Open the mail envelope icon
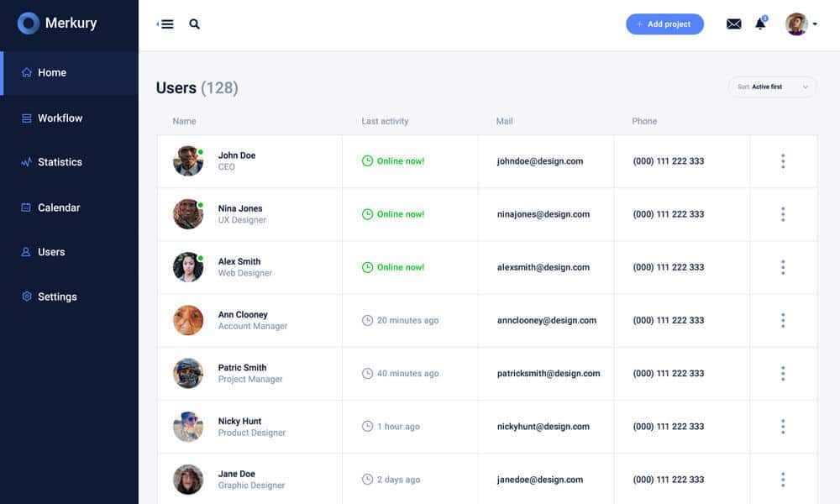Image resolution: width=840 pixels, height=504 pixels. 733,24
